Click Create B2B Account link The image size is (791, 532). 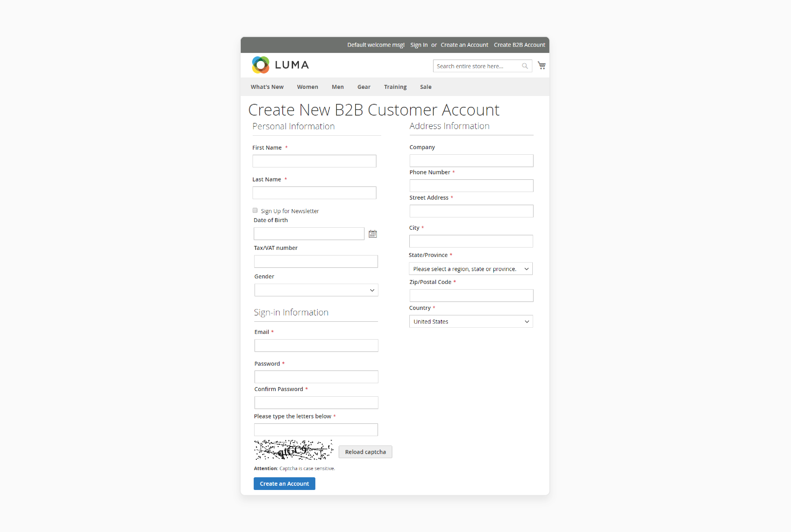(x=519, y=45)
